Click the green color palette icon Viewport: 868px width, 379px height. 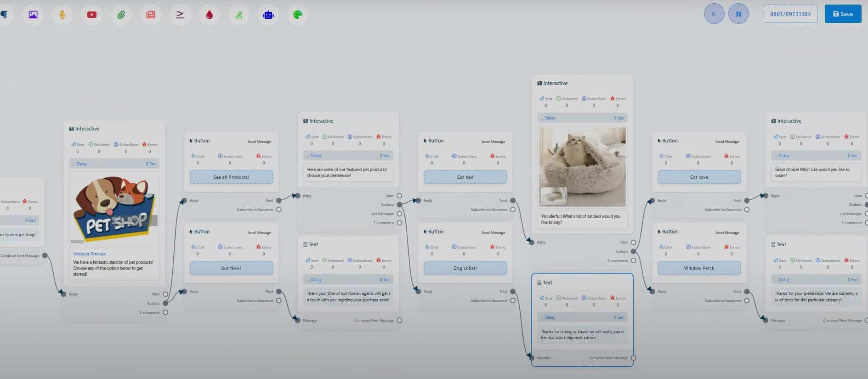[x=298, y=15]
